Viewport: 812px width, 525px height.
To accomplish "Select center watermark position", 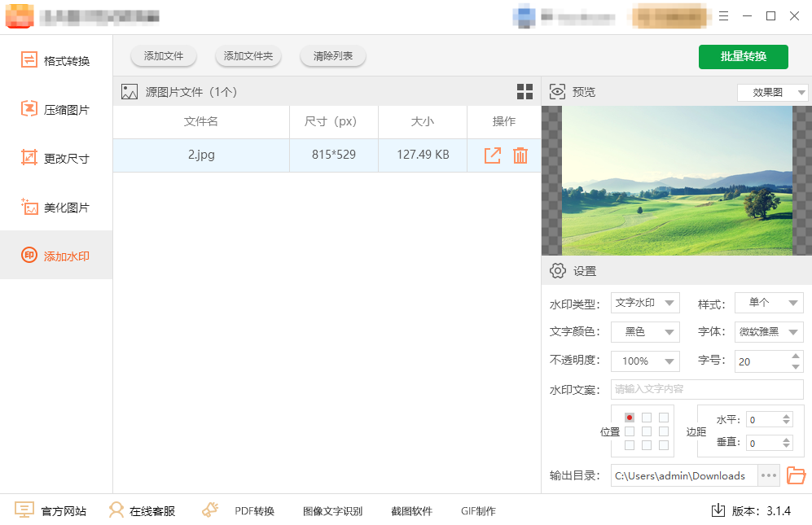I will [647, 431].
